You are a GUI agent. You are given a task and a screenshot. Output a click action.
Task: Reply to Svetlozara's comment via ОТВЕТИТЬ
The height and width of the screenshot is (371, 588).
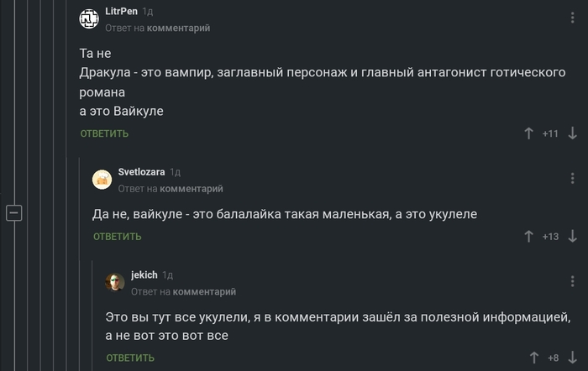point(118,237)
